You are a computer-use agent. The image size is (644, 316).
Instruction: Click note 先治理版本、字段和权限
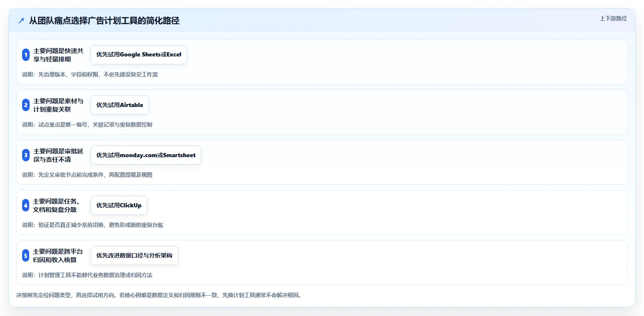coord(90,74)
